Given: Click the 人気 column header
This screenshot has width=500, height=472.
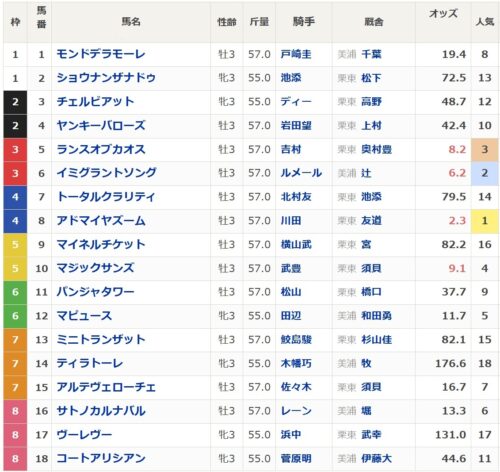Looking at the screenshot, I should coord(485,22).
